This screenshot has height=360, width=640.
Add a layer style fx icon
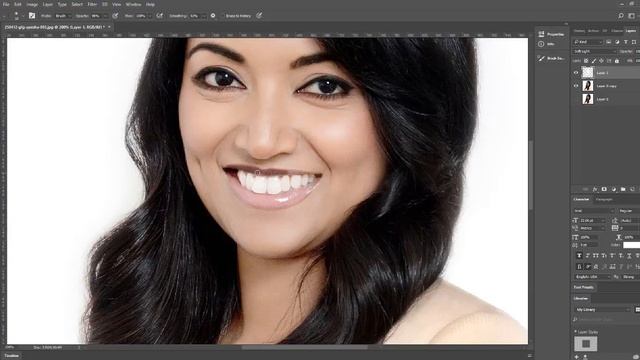tap(595, 189)
